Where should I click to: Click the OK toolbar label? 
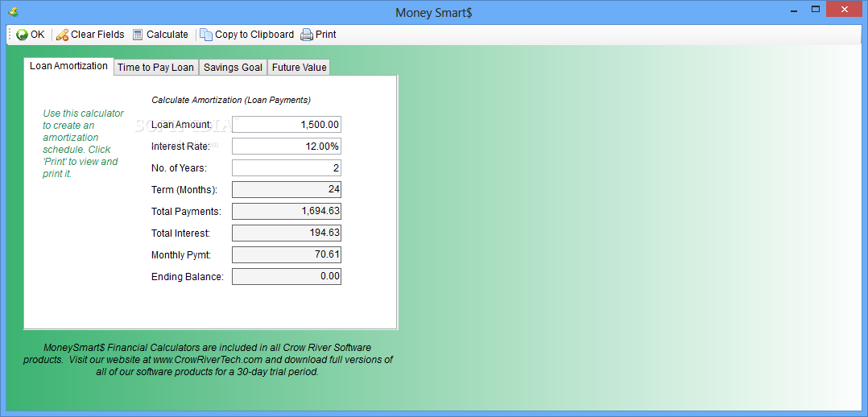tap(38, 35)
